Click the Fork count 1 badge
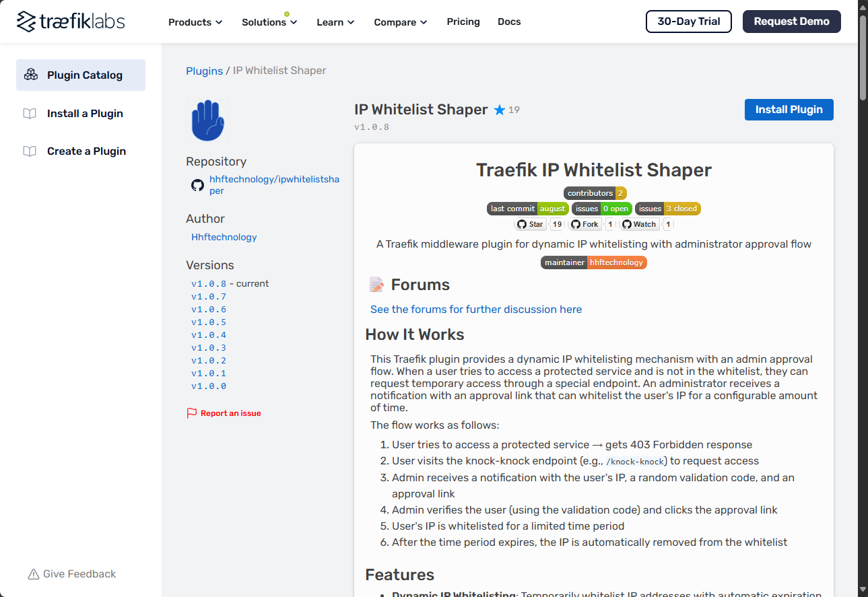The image size is (868, 597). pyautogui.click(x=609, y=224)
